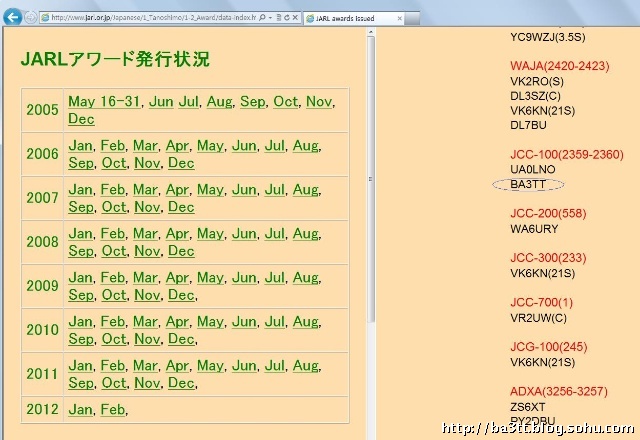Stop loading with the address bar X
640x440 pixels.
(x=295, y=18)
